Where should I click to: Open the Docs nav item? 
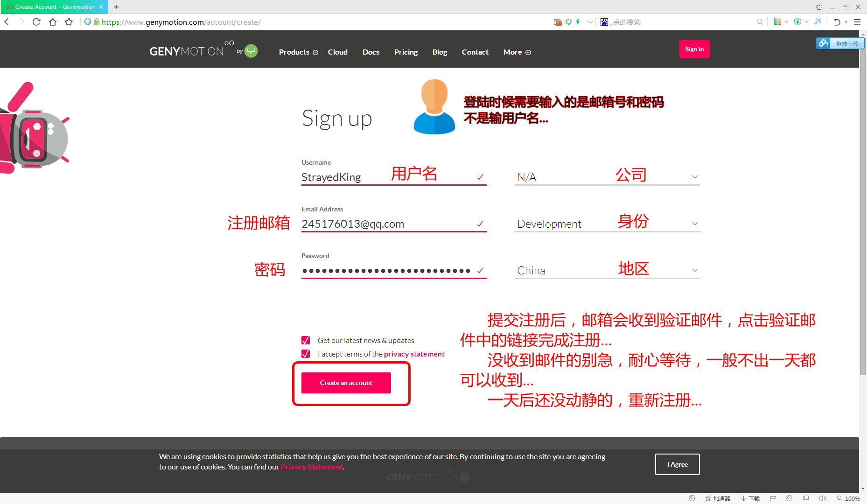coord(371,52)
